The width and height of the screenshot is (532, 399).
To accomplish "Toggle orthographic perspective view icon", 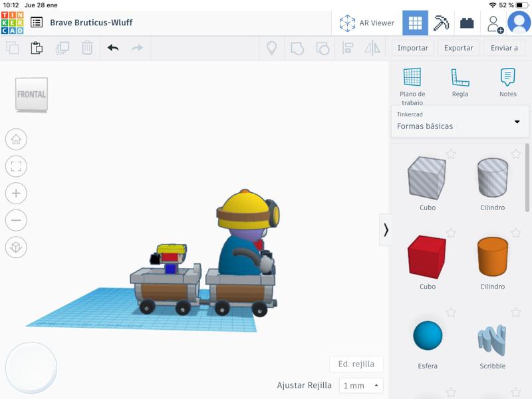I will pos(16,247).
